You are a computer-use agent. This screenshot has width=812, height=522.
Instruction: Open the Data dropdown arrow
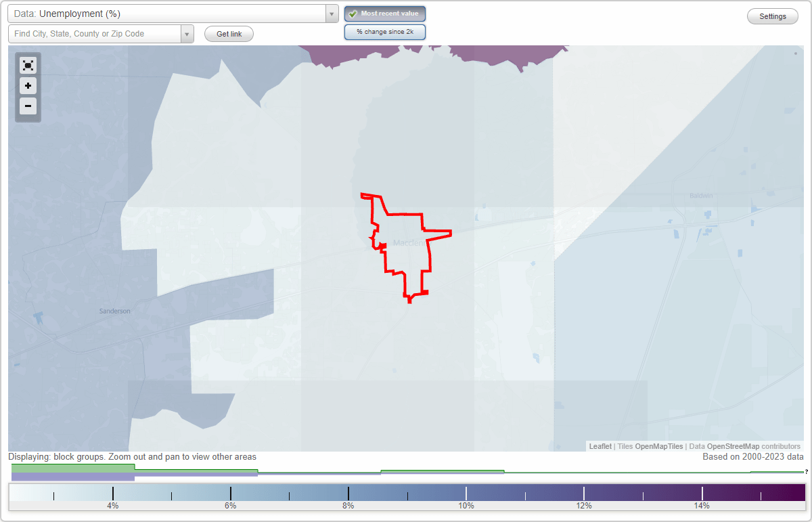click(x=332, y=14)
